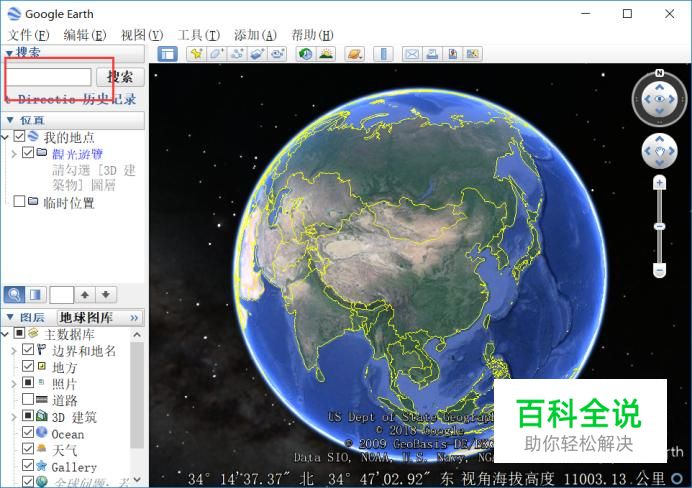Open the 觀光遊覽 link
Image resolution: width=692 pixels, height=488 pixels.
coord(77,154)
